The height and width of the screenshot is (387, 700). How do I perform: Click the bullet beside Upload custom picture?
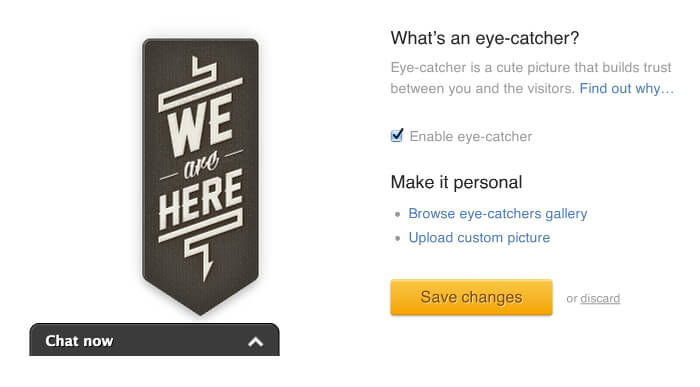[x=397, y=238]
